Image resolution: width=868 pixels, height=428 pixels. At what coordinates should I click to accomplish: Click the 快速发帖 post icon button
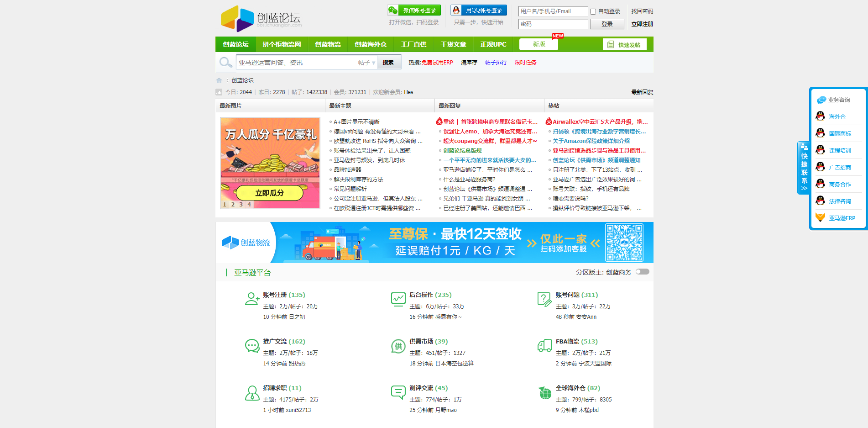(x=624, y=44)
